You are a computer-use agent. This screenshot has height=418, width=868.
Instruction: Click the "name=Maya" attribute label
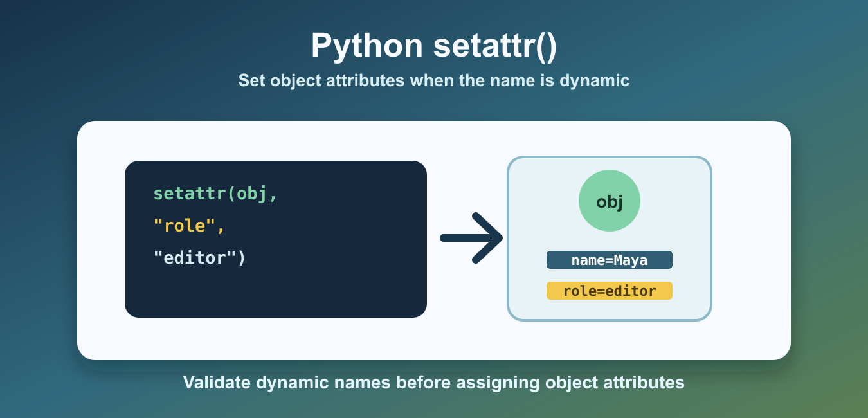coord(610,260)
